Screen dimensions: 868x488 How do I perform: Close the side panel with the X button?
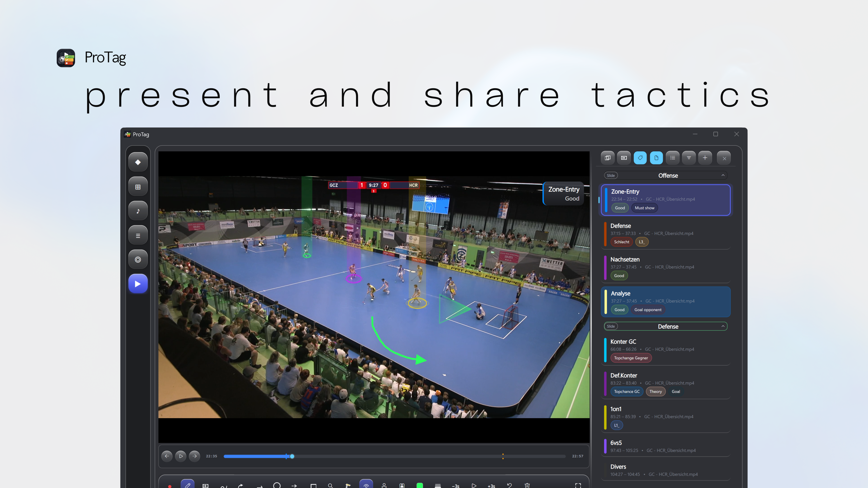724,158
